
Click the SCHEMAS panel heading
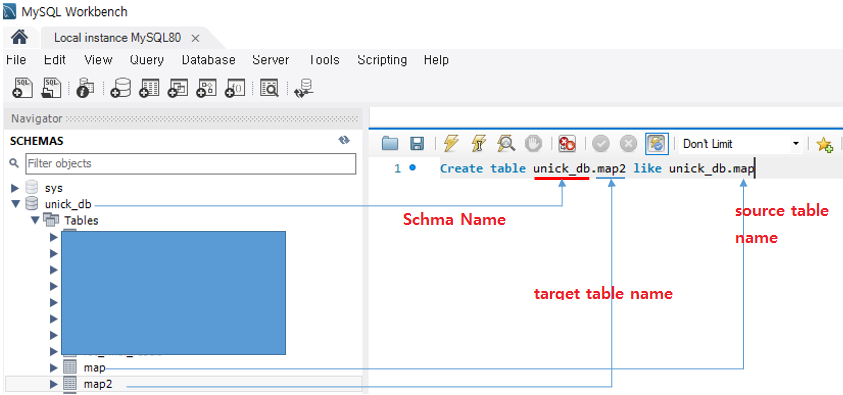(x=37, y=141)
